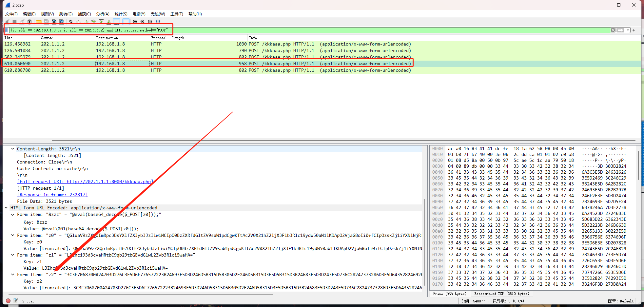Screen dimensions: 644x307
Task: Collapse the Content-Length: 3521 tree node
Action: (12, 149)
